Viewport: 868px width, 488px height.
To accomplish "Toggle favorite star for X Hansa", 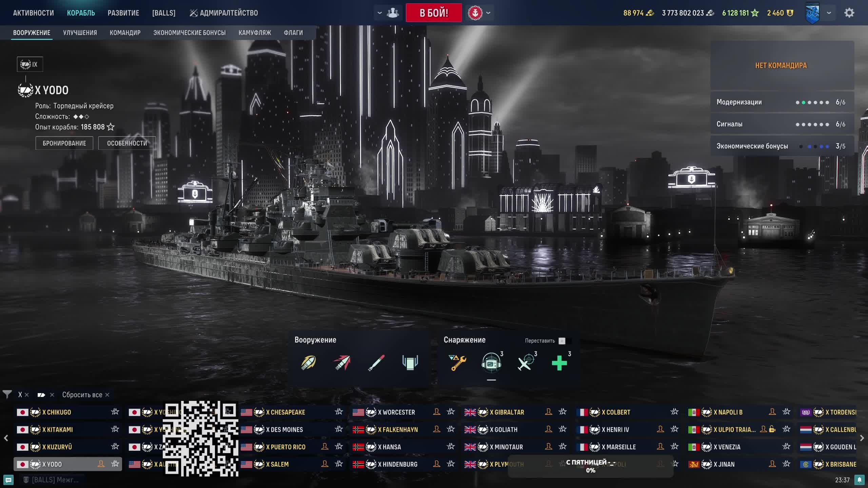I will 451,447.
